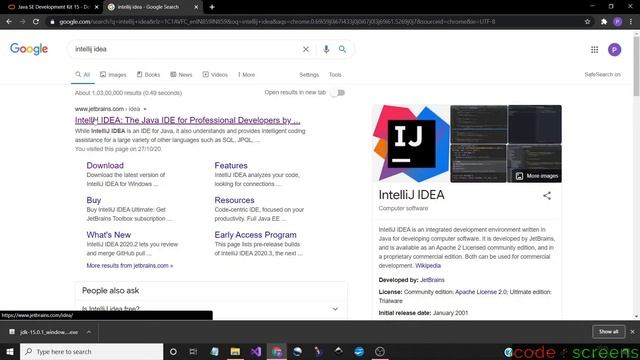640x360 pixels.
Task: Click in the Google search input field
Action: 186,49
